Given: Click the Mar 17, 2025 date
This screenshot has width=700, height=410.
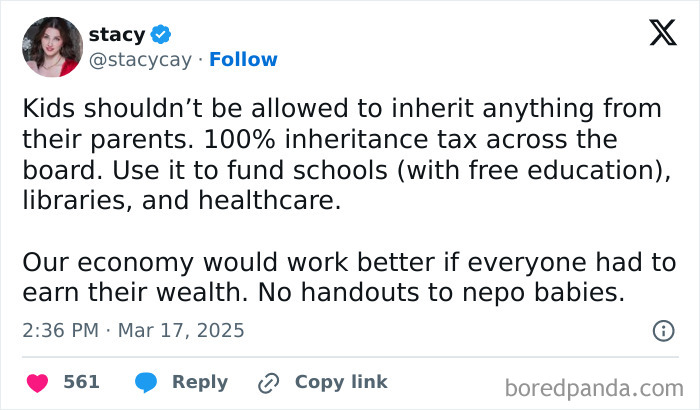Looking at the screenshot, I should (x=183, y=330).
